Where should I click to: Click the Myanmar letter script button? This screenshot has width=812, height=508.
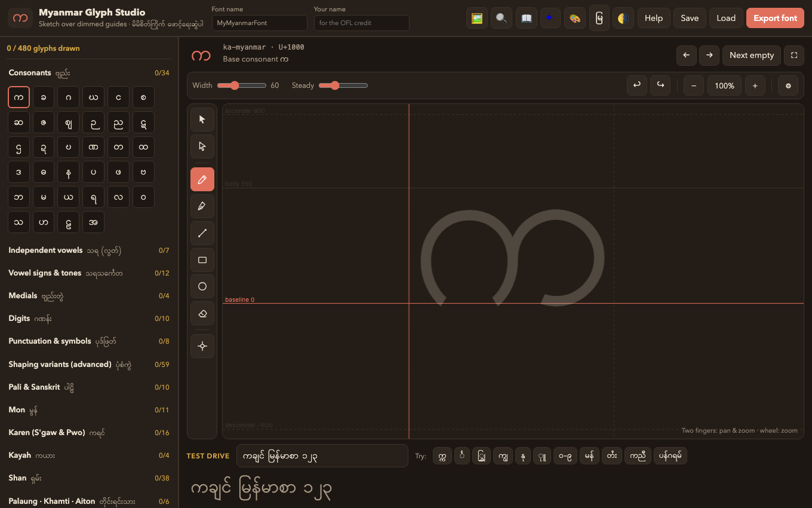(599, 18)
